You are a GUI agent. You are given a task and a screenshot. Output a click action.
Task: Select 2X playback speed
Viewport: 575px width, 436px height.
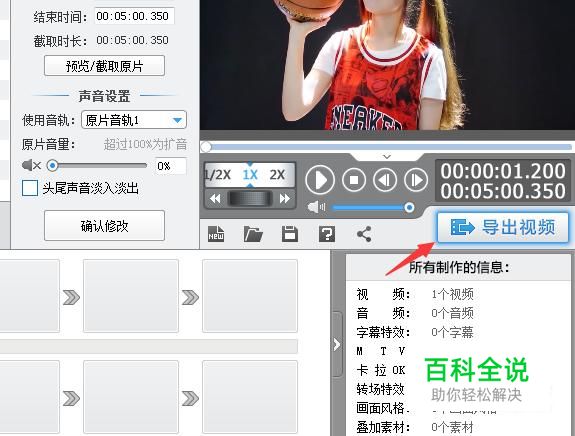pyautogui.click(x=277, y=175)
